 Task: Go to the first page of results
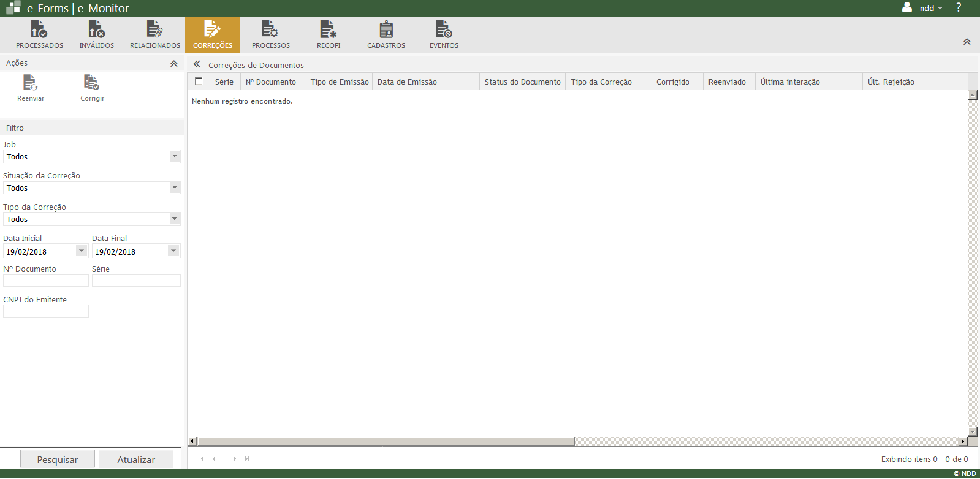tap(202, 459)
